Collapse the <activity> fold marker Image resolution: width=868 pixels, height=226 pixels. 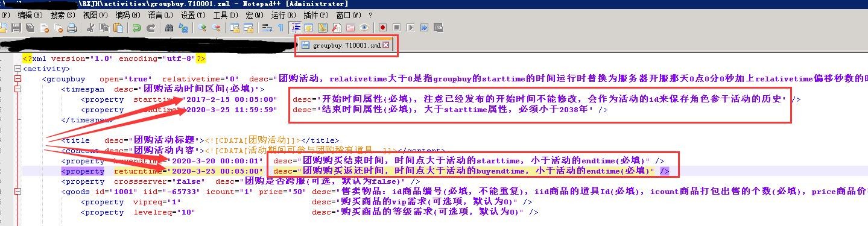pyautogui.click(x=17, y=69)
